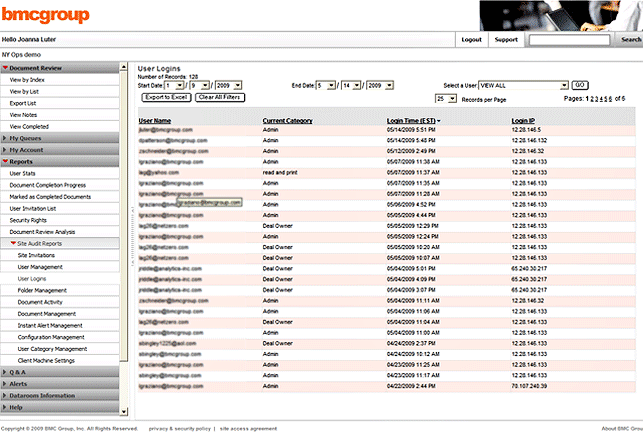Sort by Login Time (EST) column
The image size is (643, 433).
pos(411,121)
